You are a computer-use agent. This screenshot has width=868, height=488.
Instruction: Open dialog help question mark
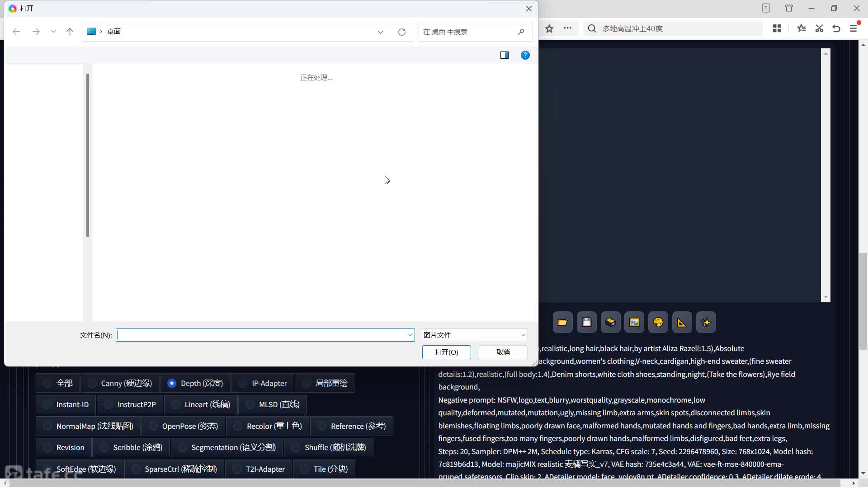pos(525,55)
